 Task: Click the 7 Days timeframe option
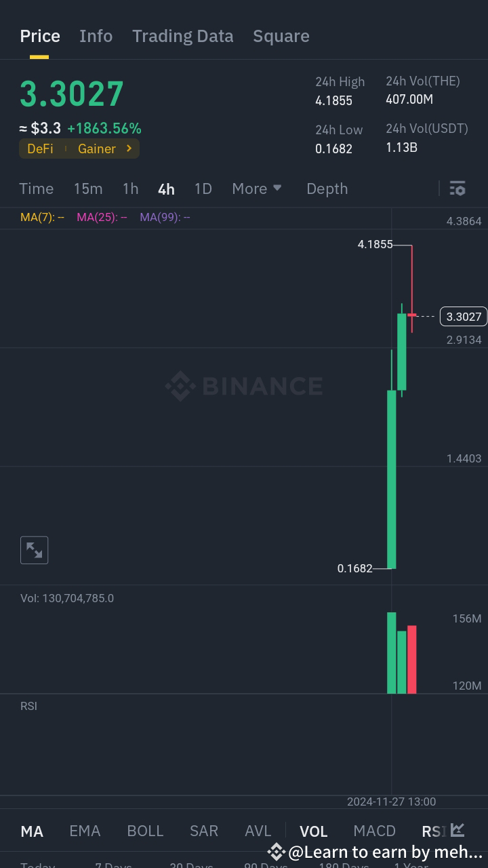pos(113,864)
